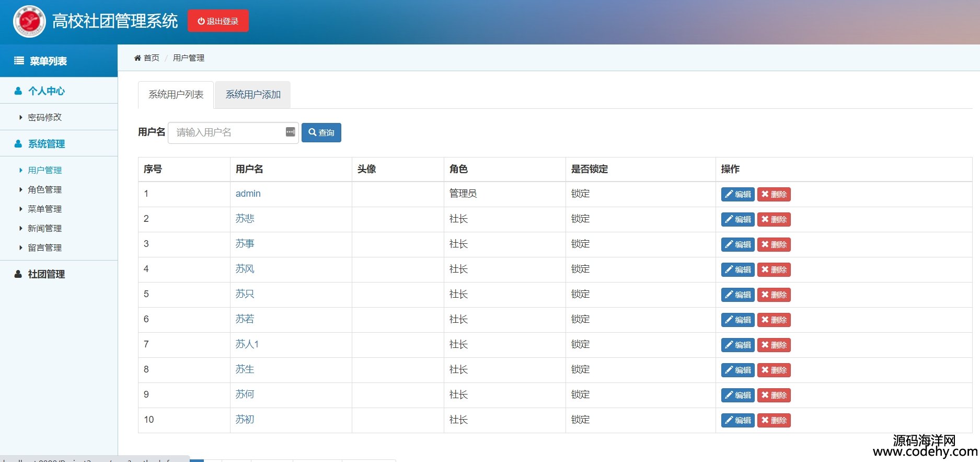
Task: Click the keyboard icon inside the username field
Action: point(290,132)
